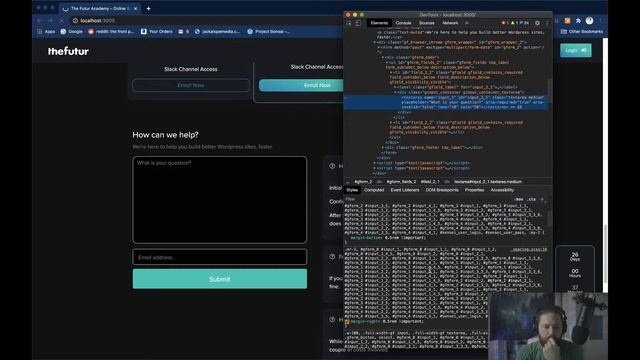Open DevTools settings gear
The height and width of the screenshot is (360, 640).
[x=537, y=23]
